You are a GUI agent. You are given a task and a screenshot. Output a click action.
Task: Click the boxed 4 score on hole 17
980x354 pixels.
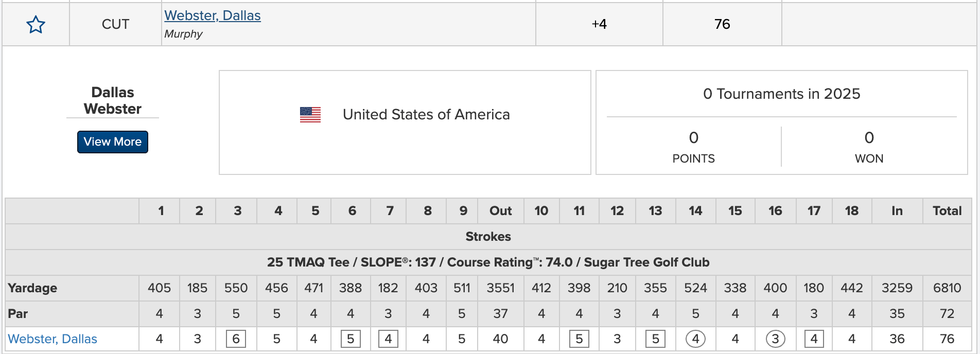(814, 339)
